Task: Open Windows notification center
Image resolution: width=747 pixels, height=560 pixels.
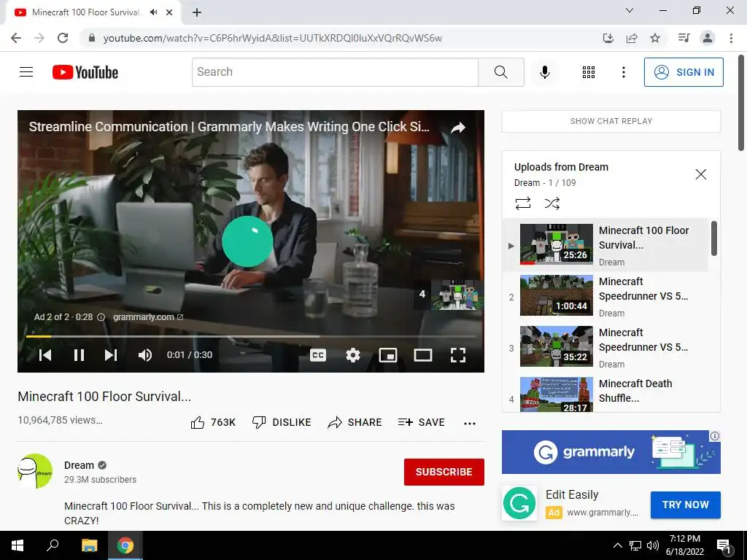Action: click(x=724, y=546)
